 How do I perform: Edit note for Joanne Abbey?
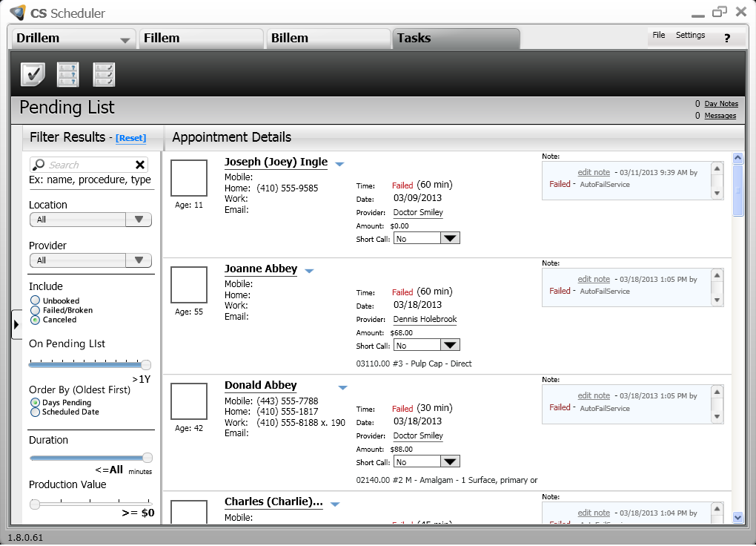coord(594,279)
